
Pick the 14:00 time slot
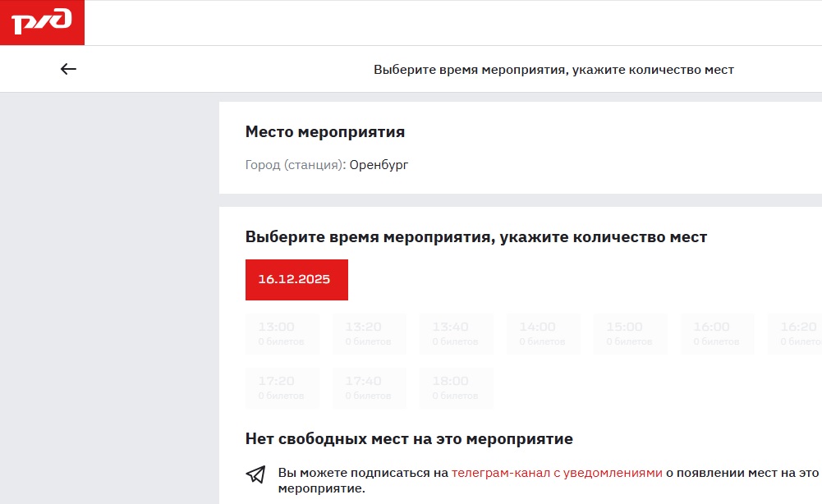click(x=543, y=333)
